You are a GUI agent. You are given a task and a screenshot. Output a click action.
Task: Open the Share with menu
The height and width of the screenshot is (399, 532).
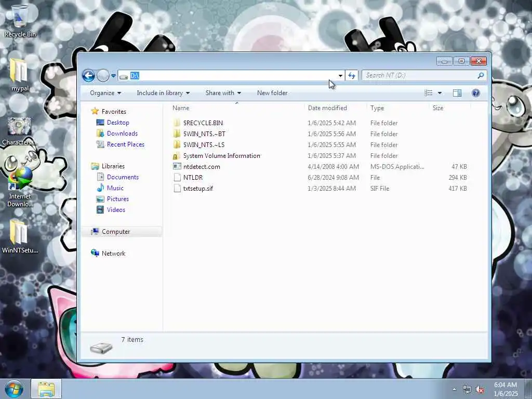coord(223,93)
